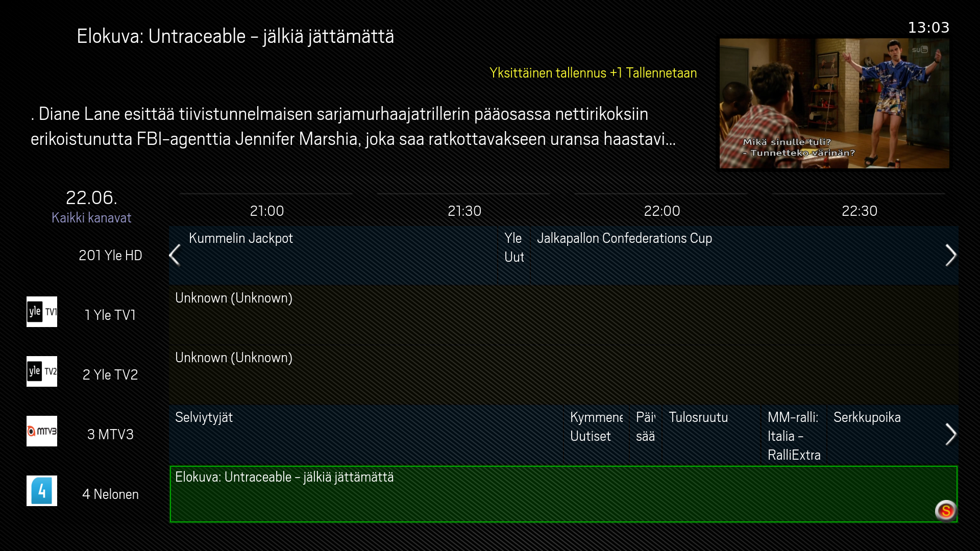Select Jalkapallon Confederations Cup program

745,256
